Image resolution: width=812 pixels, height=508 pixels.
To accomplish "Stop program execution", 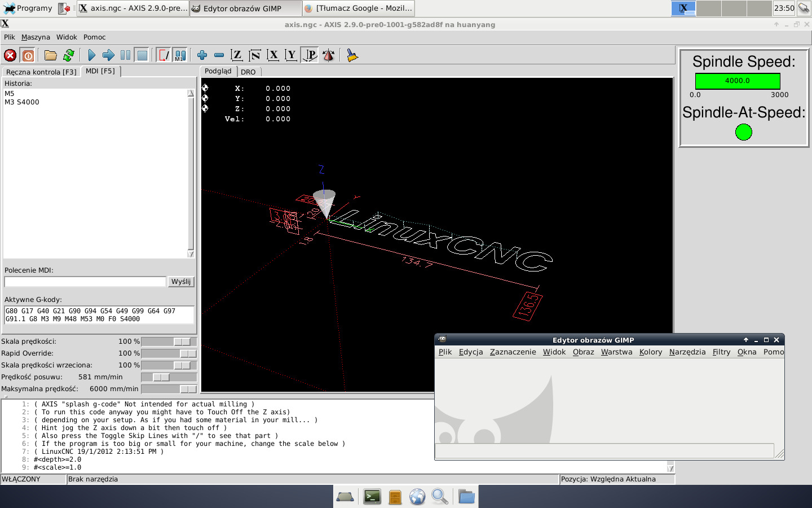I will click(142, 55).
